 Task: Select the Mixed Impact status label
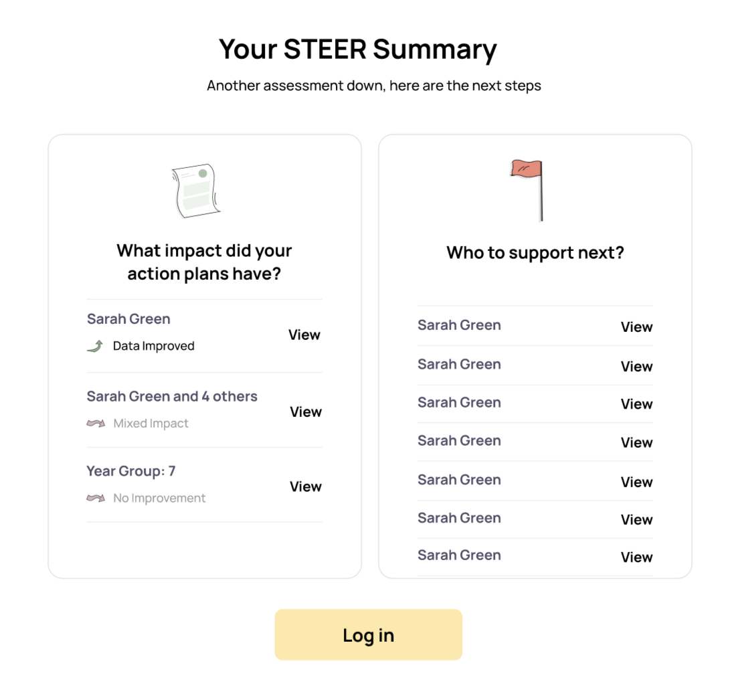pos(151,424)
